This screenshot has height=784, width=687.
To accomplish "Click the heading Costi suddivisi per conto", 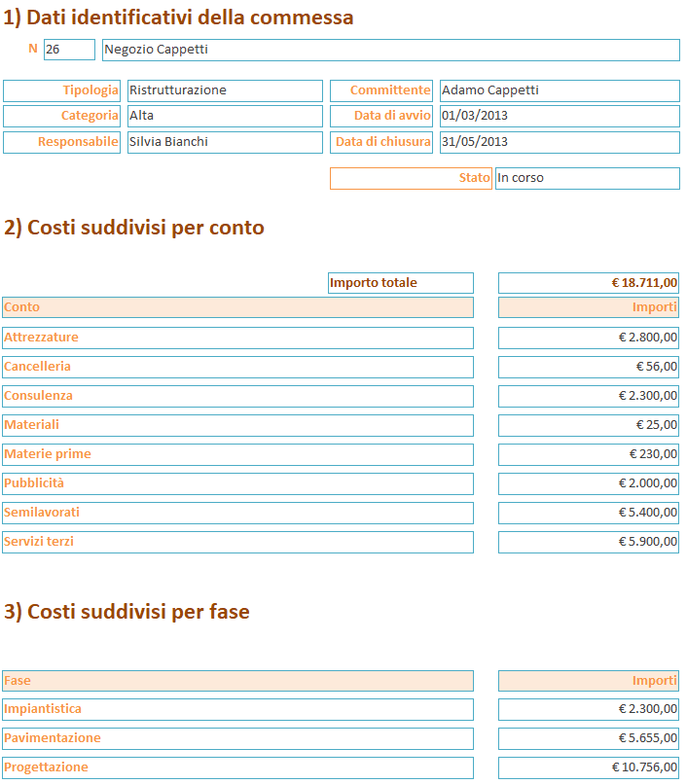I will coord(134,228).
